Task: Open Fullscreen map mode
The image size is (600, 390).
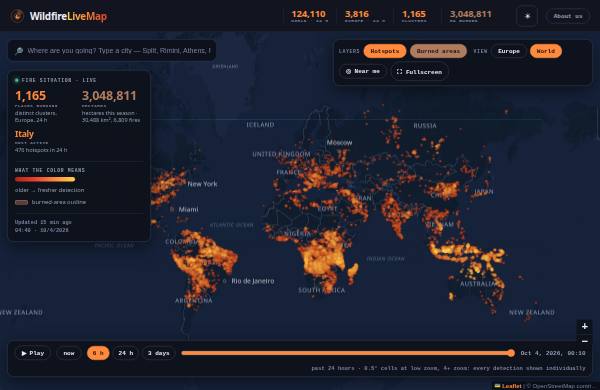Action: [419, 72]
